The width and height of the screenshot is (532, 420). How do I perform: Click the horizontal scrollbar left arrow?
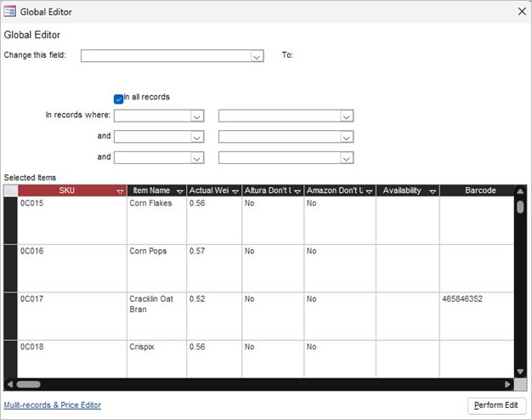pyautogui.click(x=10, y=384)
